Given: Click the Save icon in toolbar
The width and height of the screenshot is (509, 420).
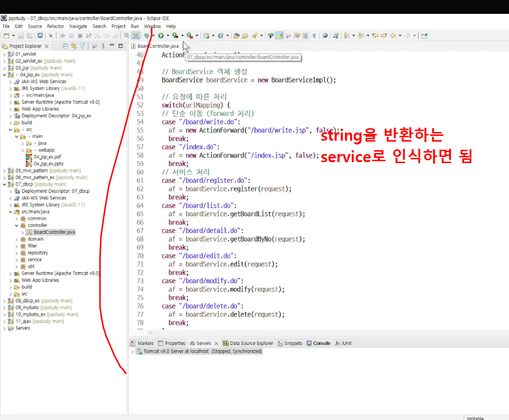Looking at the screenshot, I should tap(21, 36).
